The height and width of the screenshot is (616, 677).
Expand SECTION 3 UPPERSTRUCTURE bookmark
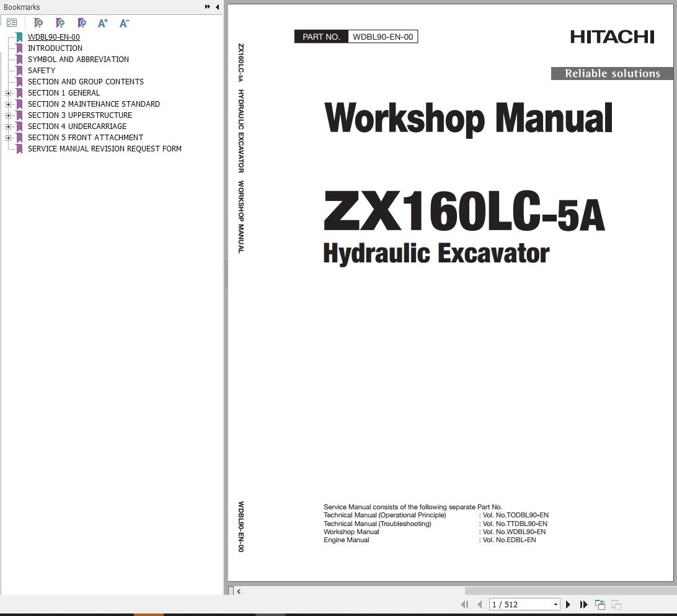(8, 116)
